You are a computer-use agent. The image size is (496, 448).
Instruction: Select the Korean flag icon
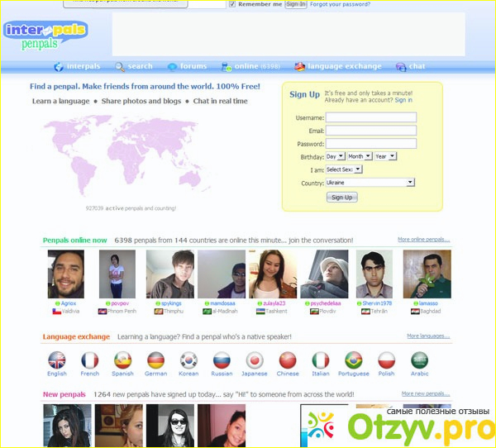tap(188, 360)
